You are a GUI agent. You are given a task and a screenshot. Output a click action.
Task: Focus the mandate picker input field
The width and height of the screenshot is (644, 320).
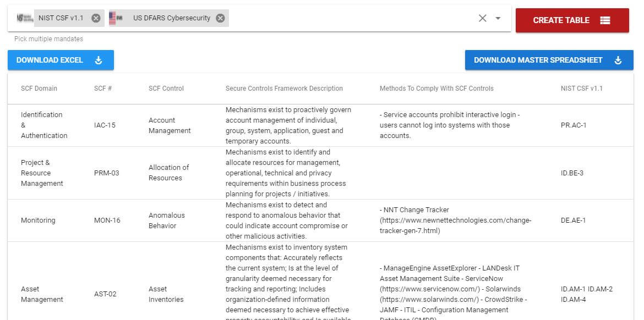352,18
